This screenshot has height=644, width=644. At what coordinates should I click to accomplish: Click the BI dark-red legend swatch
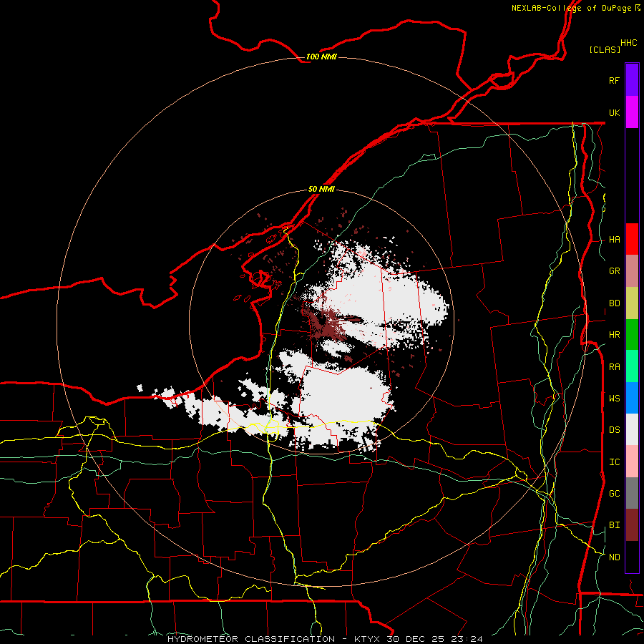pos(632,525)
